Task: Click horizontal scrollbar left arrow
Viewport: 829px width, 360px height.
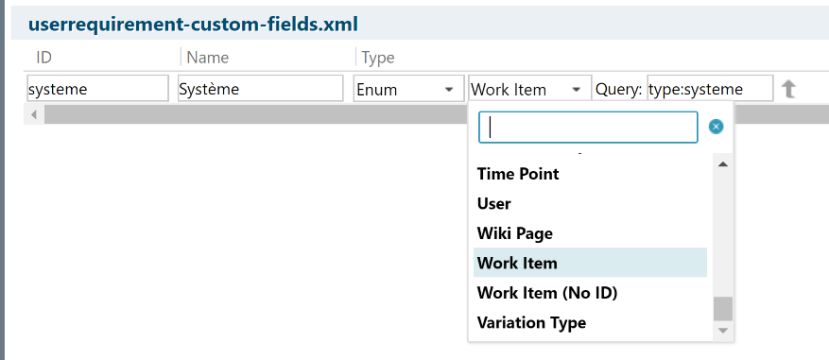Action: pyautogui.click(x=34, y=114)
